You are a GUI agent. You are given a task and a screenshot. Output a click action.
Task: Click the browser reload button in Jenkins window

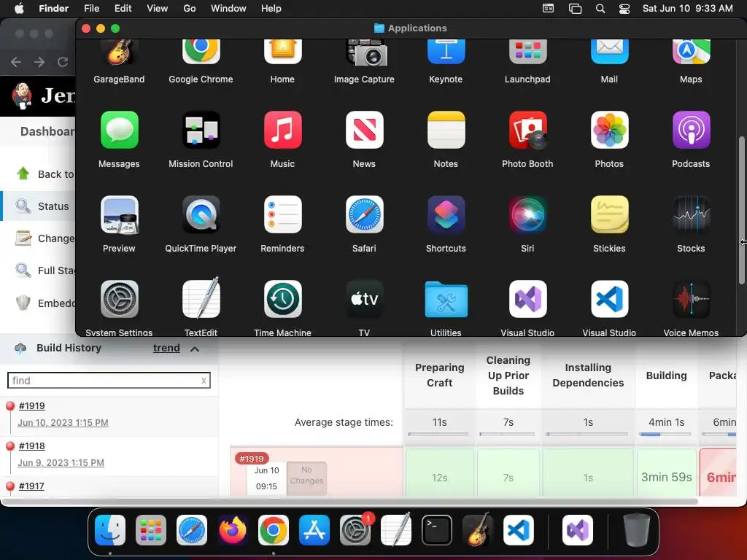pos(63,62)
